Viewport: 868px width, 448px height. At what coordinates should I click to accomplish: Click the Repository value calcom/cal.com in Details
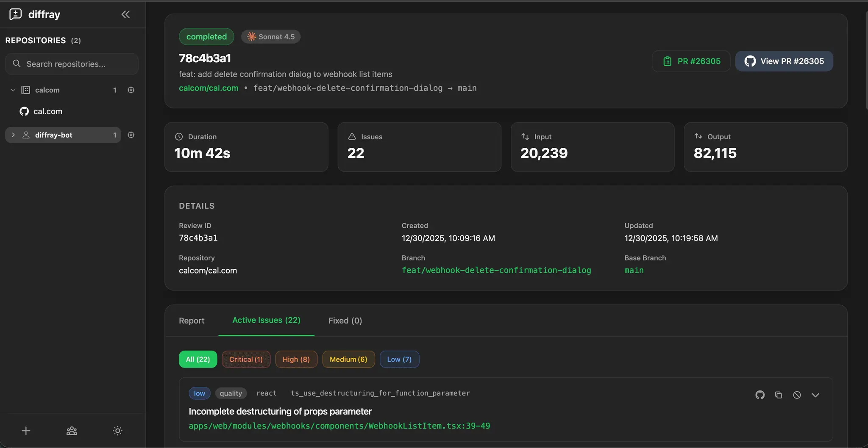pyautogui.click(x=208, y=270)
